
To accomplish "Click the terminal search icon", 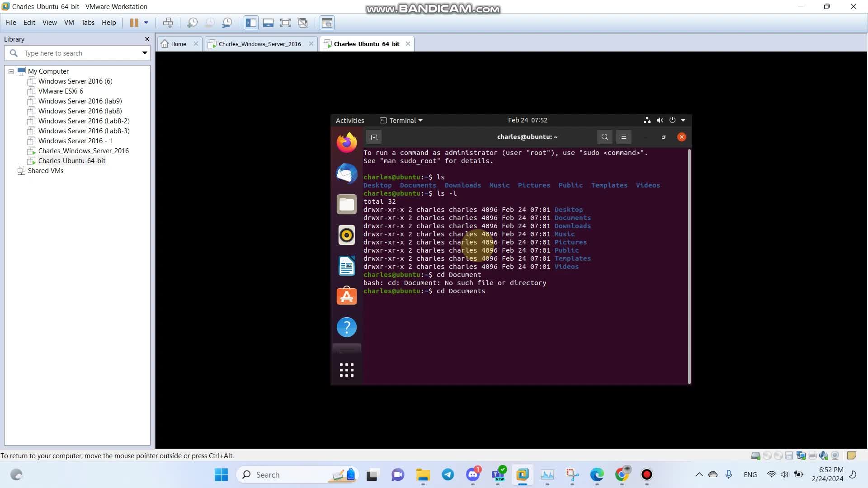I will (605, 137).
